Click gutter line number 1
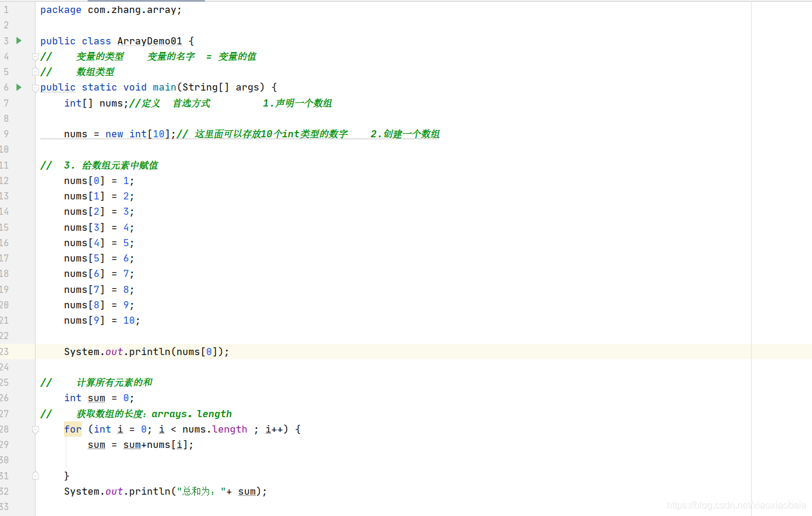The image size is (812, 516). click(x=6, y=10)
